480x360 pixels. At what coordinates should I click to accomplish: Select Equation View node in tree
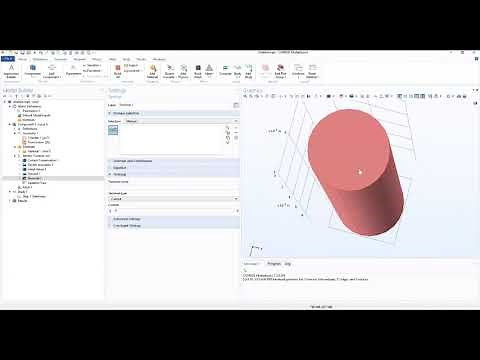(34, 183)
